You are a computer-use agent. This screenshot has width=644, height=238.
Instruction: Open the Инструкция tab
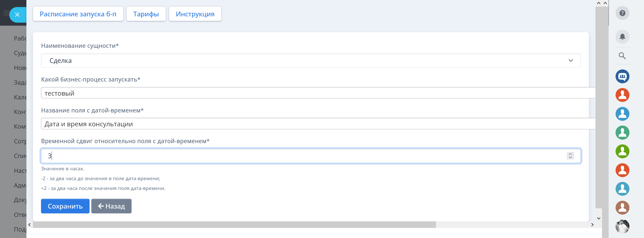pyautogui.click(x=195, y=14)
